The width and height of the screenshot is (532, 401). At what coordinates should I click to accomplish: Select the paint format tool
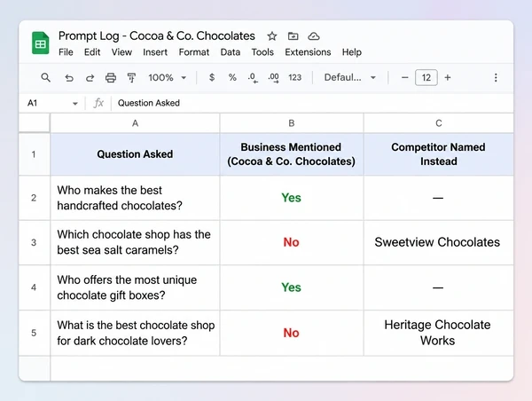131,78
